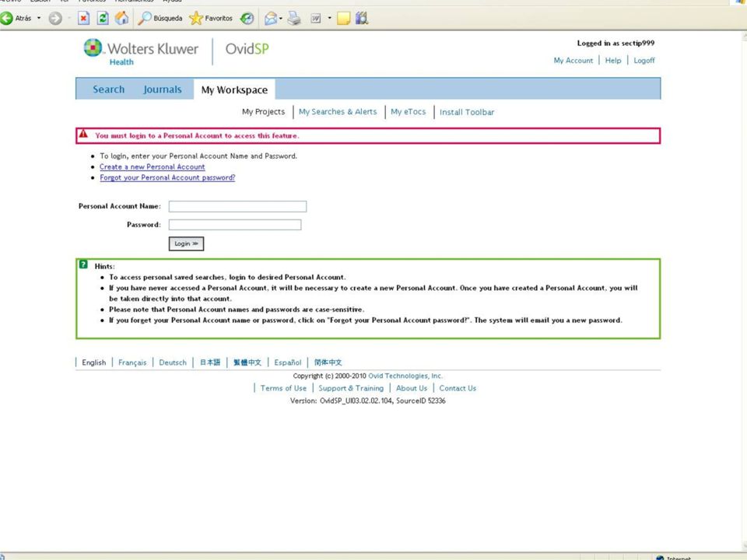Screen dimensions: 747x560
Task: Go back using the Atrás arrow icon
Action: [7, 19]
